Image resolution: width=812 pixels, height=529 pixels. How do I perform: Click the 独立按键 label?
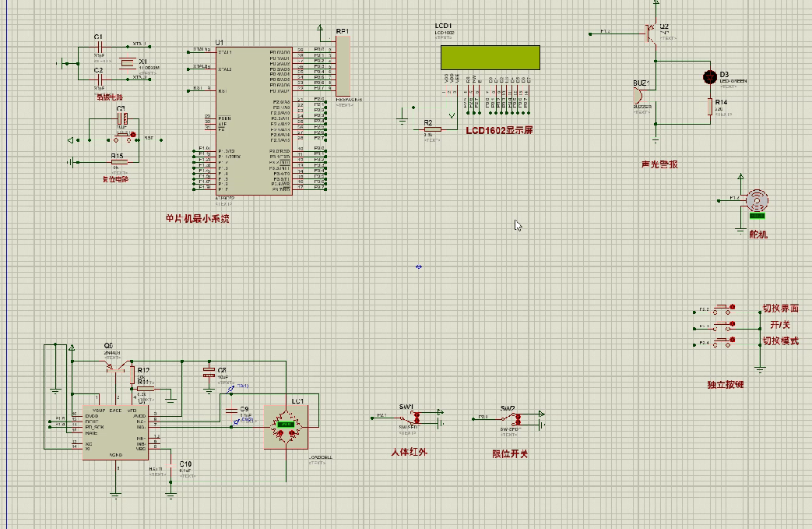pyautogui.click(x=726, y=384)
